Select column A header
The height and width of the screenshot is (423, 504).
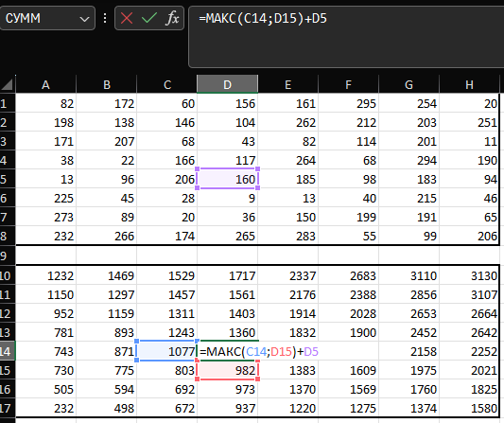point(45,84)
